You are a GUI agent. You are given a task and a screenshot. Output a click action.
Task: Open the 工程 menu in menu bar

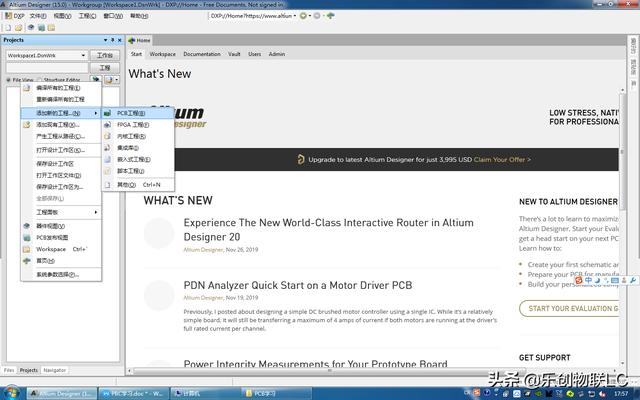[x=87, y=16]
